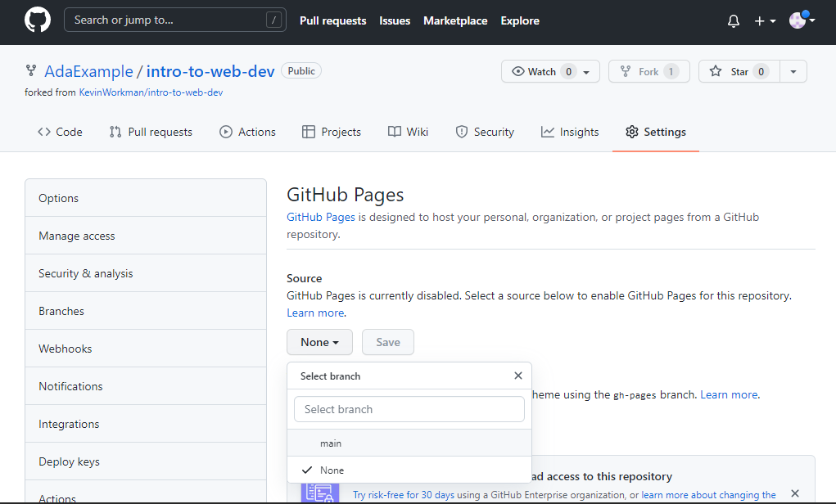Open the Settings tab
This screenshot has height=504, width=836.
(656, 132)
